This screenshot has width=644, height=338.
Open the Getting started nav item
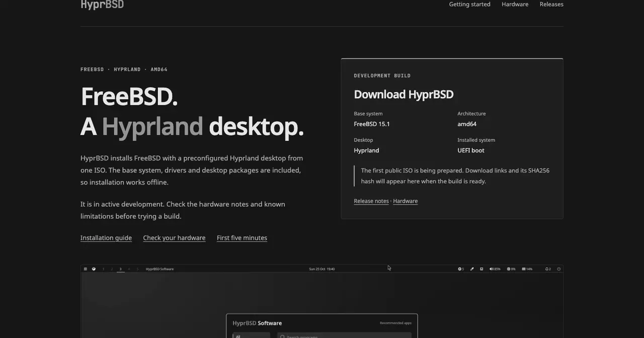pos(469,4)
